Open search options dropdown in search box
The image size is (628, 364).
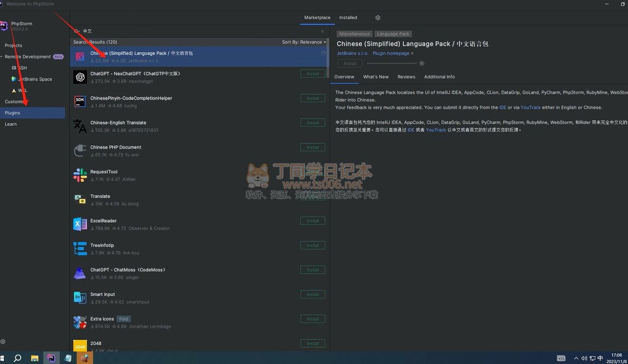[77, 31]
